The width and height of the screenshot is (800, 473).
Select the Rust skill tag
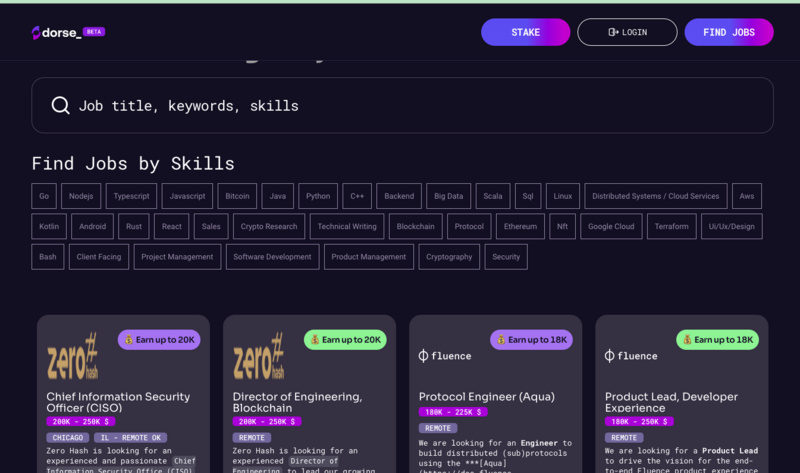click(134, 226)
